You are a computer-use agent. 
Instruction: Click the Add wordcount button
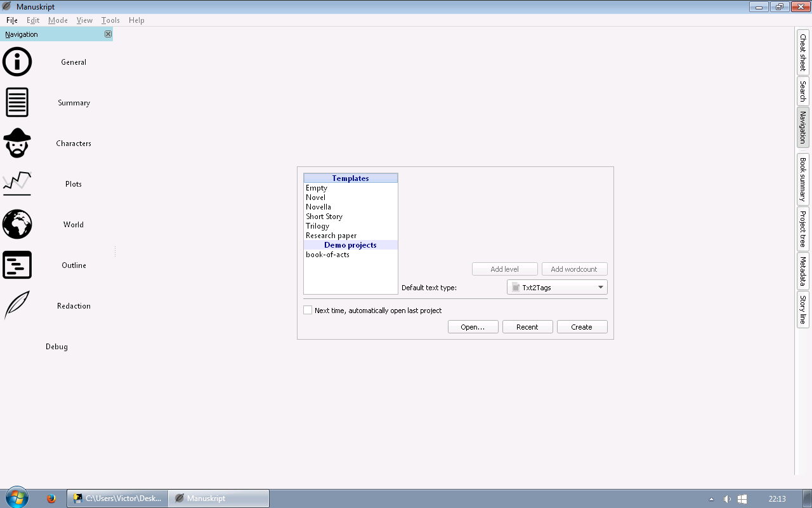(575, 269)
